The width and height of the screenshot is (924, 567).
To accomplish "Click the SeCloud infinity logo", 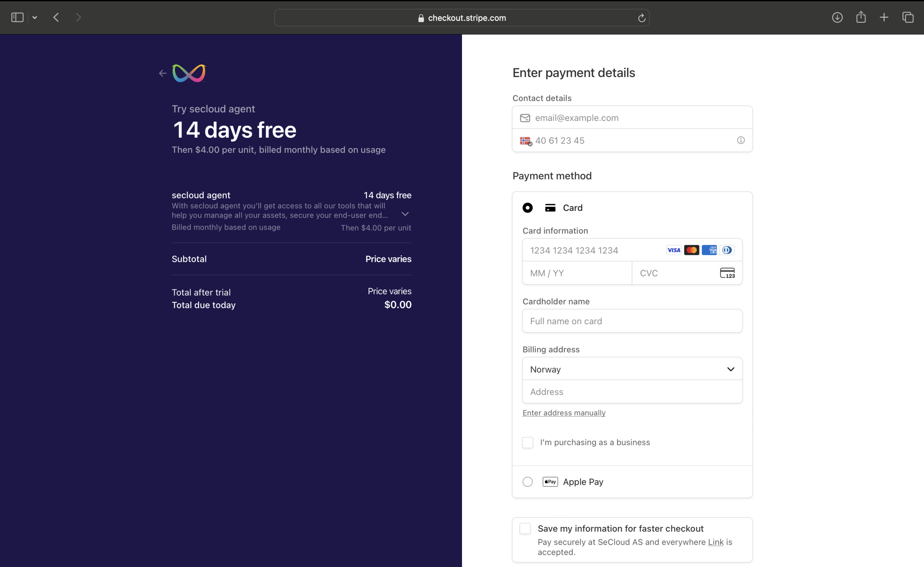I will pos(189,73).
